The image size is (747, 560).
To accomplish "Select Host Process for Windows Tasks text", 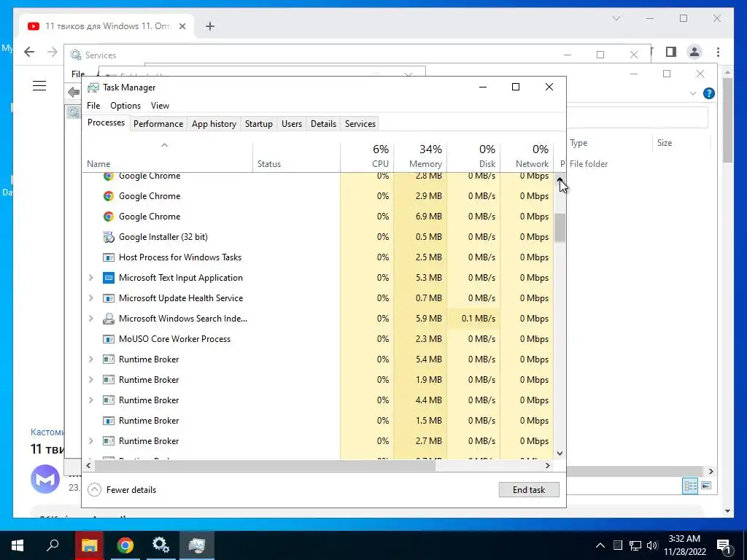I will click(180, 257).
